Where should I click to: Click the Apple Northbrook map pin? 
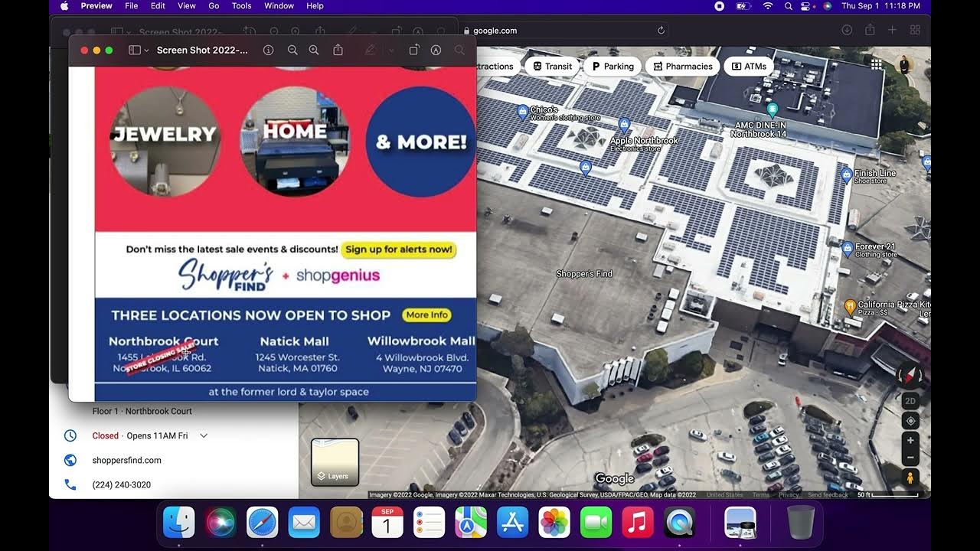(x=624, y=124)
